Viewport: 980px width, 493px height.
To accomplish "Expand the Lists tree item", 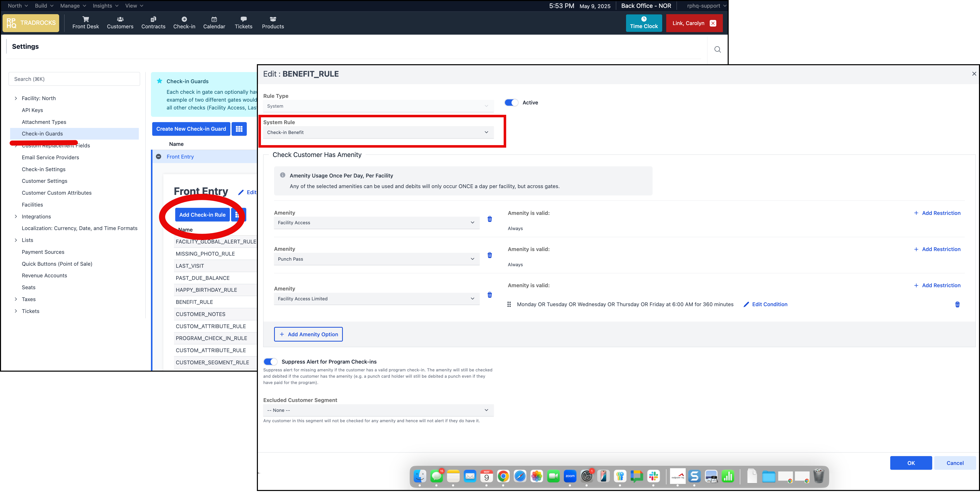I will point(16,240).
